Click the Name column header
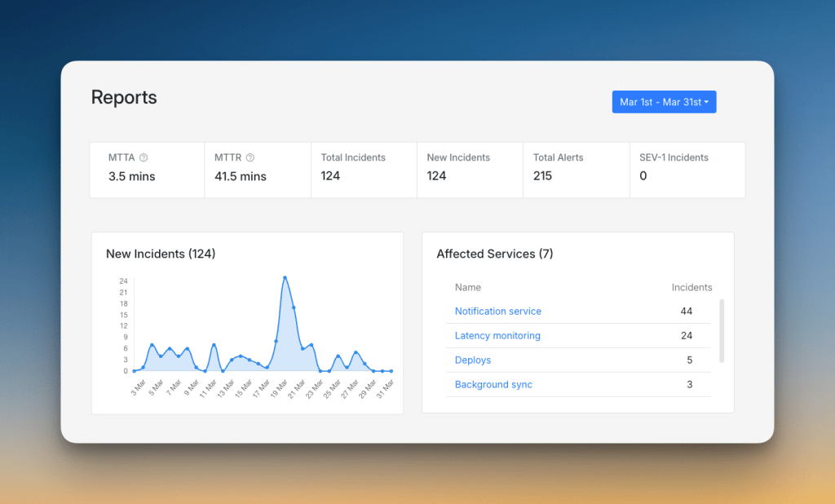835x504 pixels. pos(467,287)
